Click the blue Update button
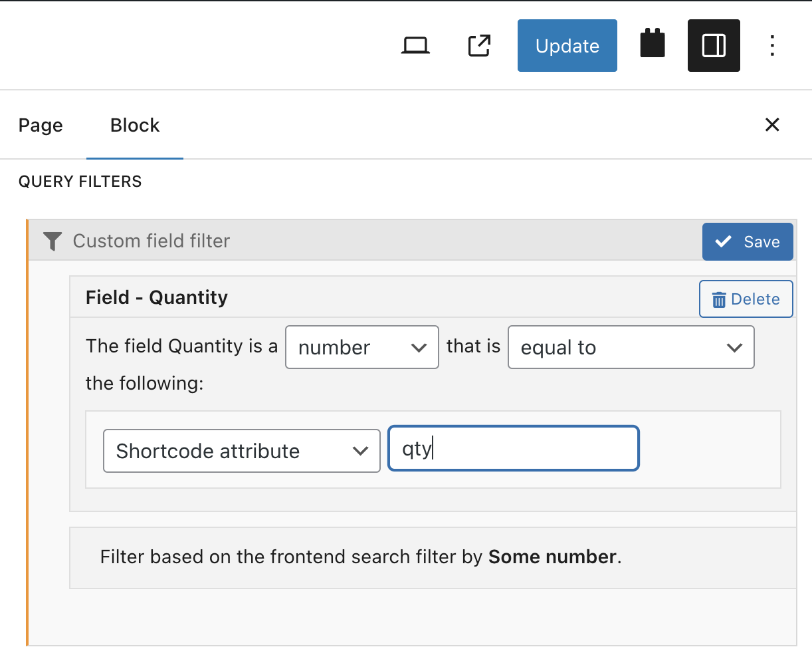Image resolution: width=812 pixels, height=649 pixels. tap(567, 45)
